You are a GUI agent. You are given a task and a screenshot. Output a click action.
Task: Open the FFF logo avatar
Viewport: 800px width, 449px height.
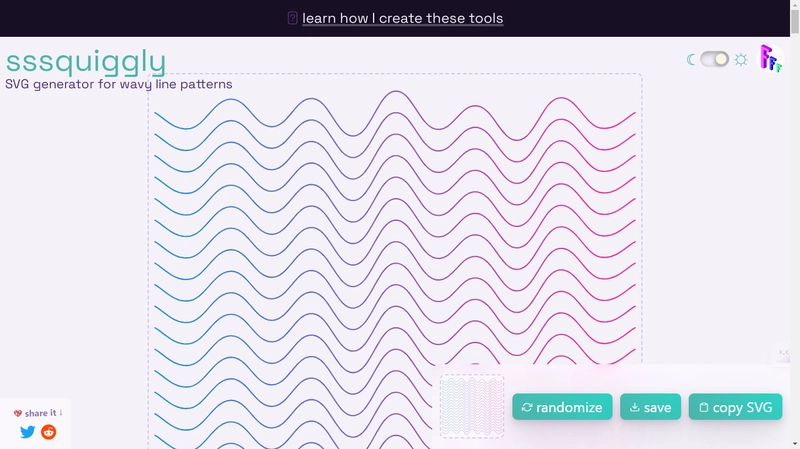tap(770, 59)
